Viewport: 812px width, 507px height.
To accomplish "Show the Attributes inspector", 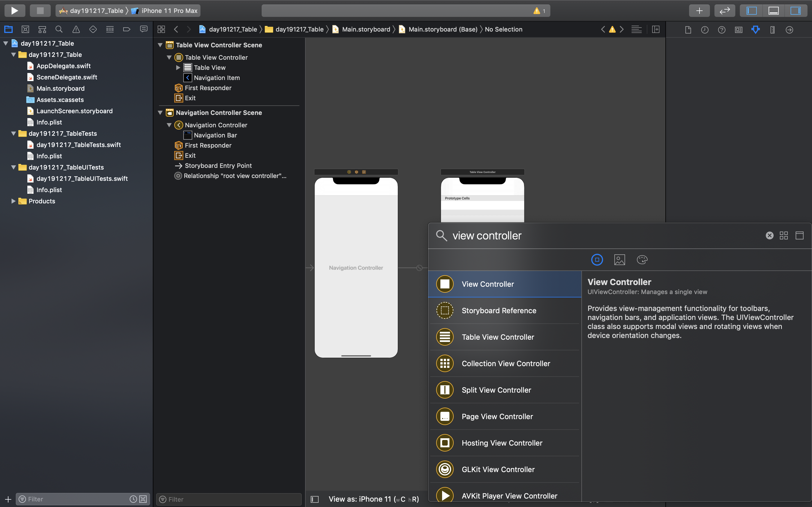I will click(755, 30).
